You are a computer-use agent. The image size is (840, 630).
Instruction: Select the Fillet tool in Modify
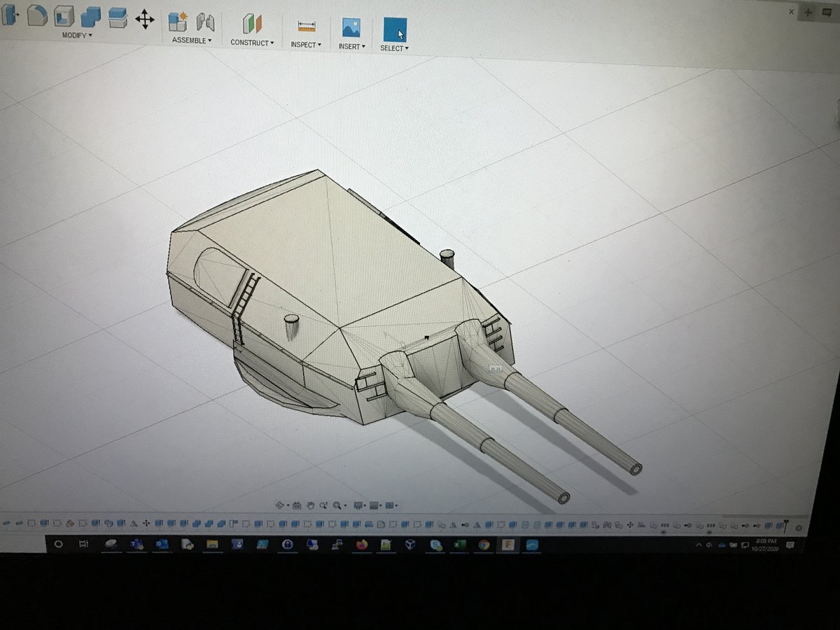click(x=37, y=15)
